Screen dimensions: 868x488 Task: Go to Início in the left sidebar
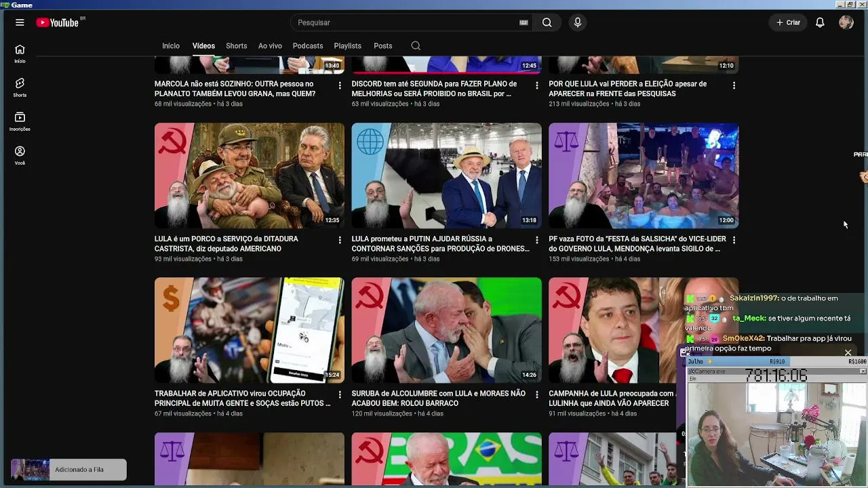pyautogui.click(x=20, y=54)
